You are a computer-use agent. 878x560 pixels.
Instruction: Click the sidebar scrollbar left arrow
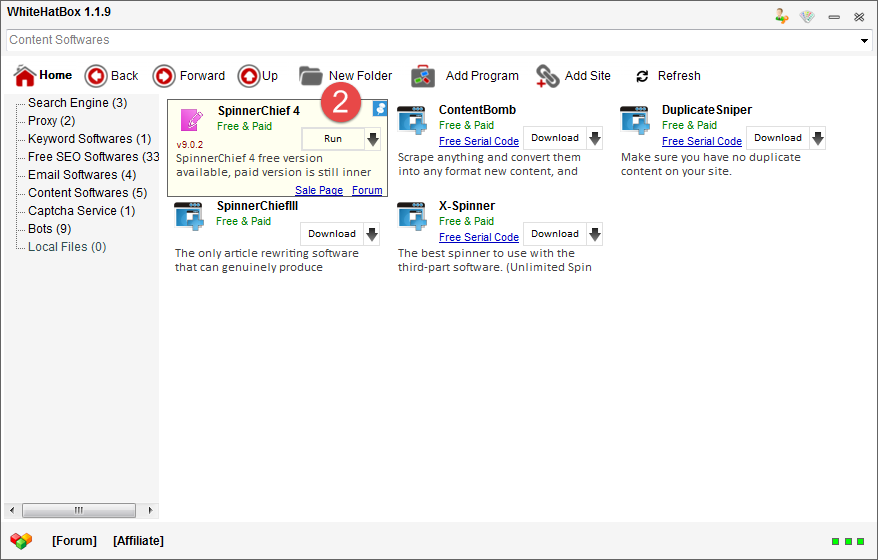pyautogui.click(x=12, y=510)
